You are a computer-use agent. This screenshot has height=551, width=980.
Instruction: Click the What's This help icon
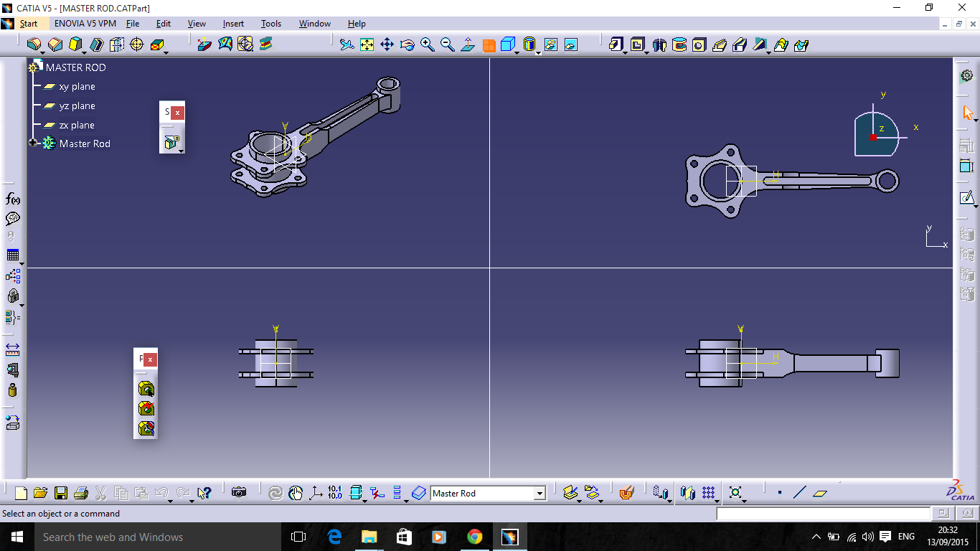204,493
